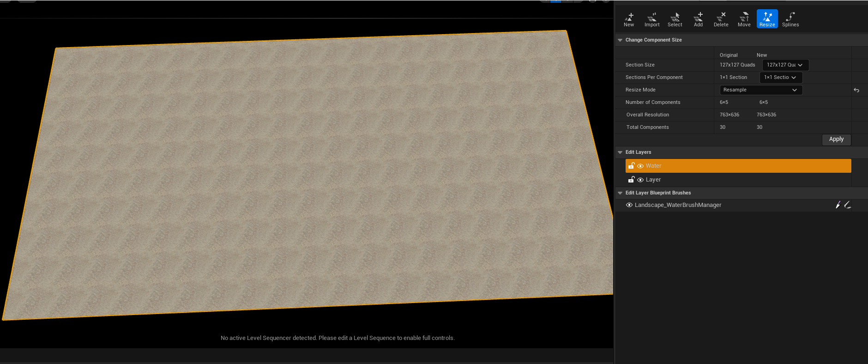This screenshot has height=364, width=868.
Task: Pick the Delete component tool
Action: pyautogui.click(x=721, y=19)
